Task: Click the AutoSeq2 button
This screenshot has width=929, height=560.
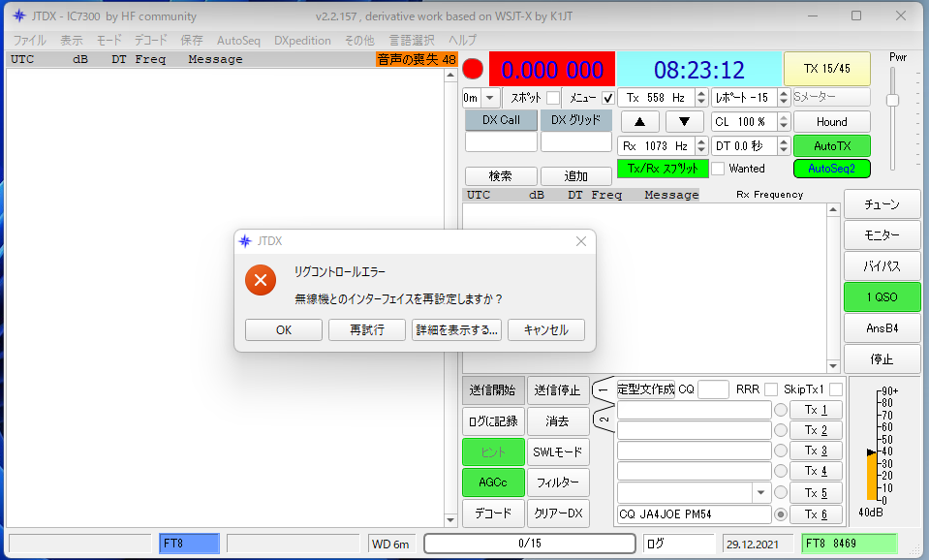Action: [832, 169]
